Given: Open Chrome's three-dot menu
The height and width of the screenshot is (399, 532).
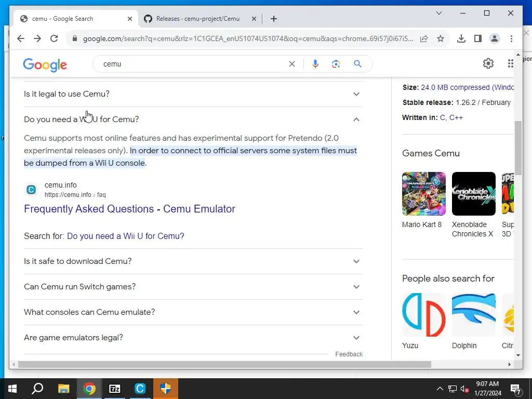Looking at the screenshot, I should pos(511,38).
